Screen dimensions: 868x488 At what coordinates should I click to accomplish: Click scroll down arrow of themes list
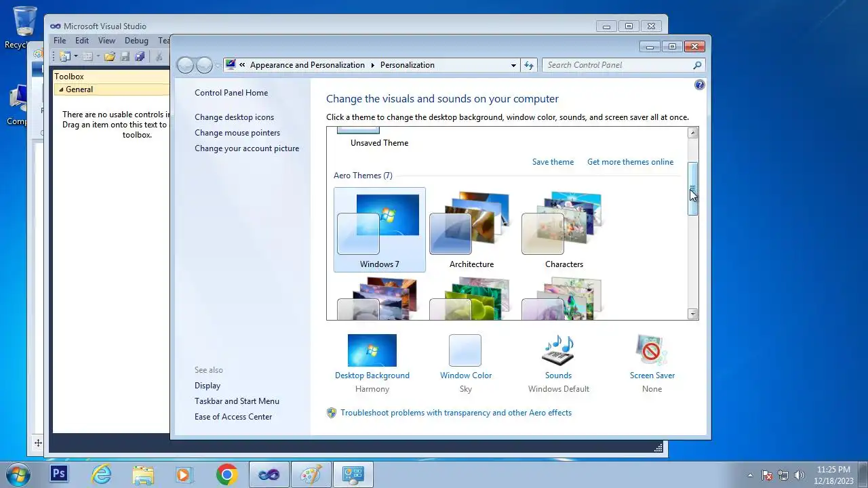coord(693,314)
